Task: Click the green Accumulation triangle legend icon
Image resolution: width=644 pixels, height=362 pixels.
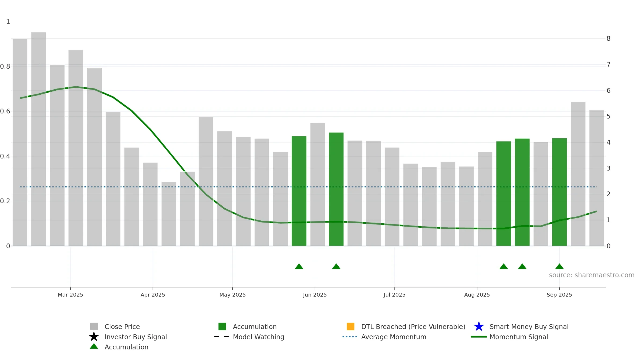Action: point(94,346)
